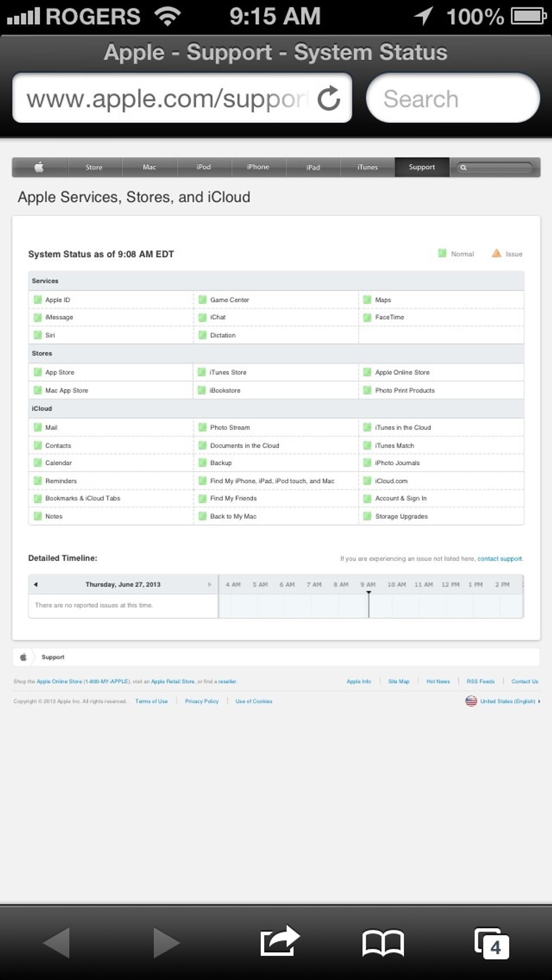Tap Support breadcrumb in footer
The width and height of the screenshot is (552, 980).
tap(53, 657)
